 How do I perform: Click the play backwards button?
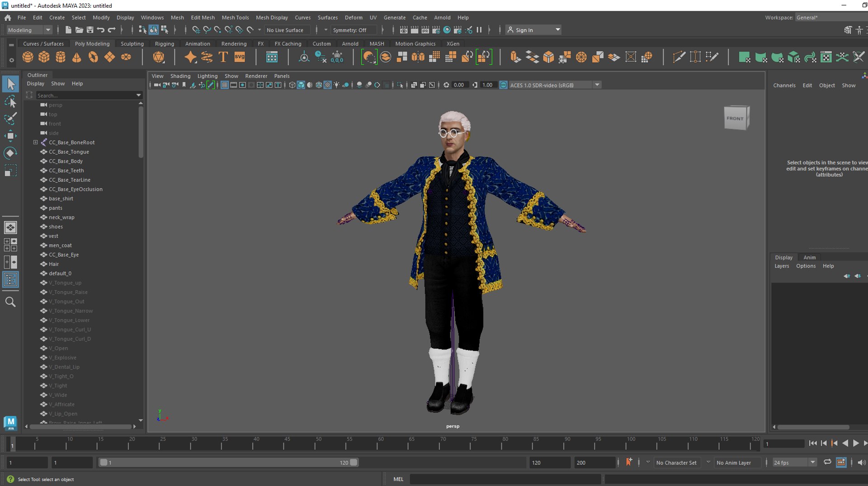(845, 444)
